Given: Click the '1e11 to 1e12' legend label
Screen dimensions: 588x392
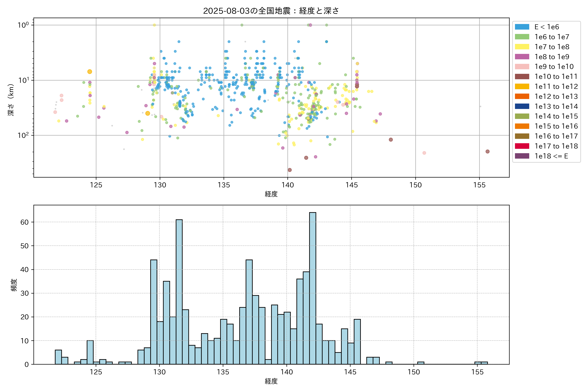Looking at the screenshot, I should tap(556, 87).
